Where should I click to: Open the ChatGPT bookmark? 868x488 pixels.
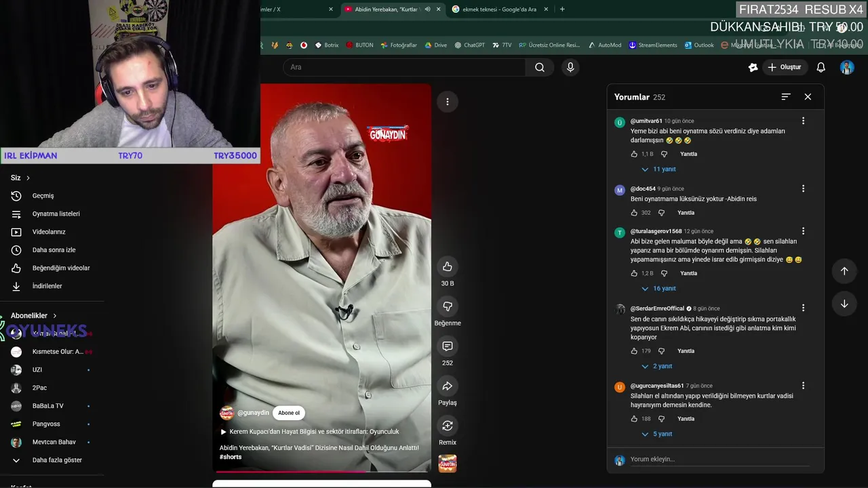point(469,45)
